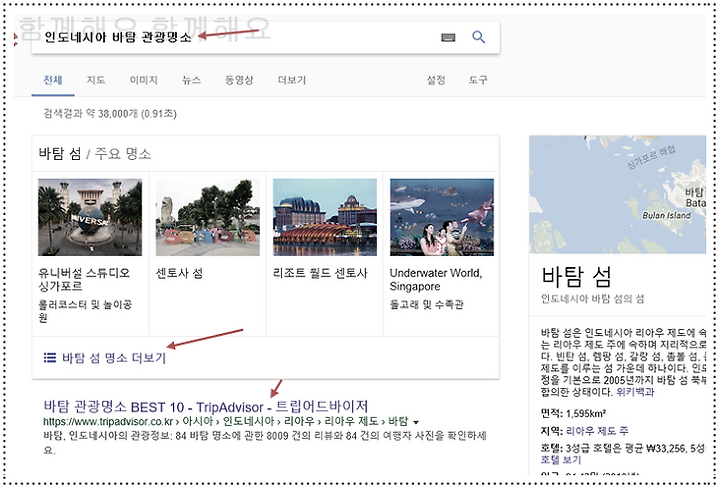Open 도구 search tools

(478, 80)
